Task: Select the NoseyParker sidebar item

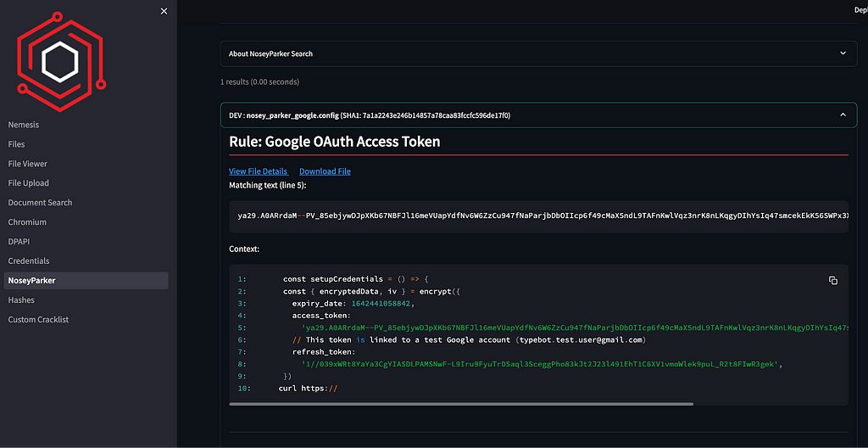Action: point(86,281)
